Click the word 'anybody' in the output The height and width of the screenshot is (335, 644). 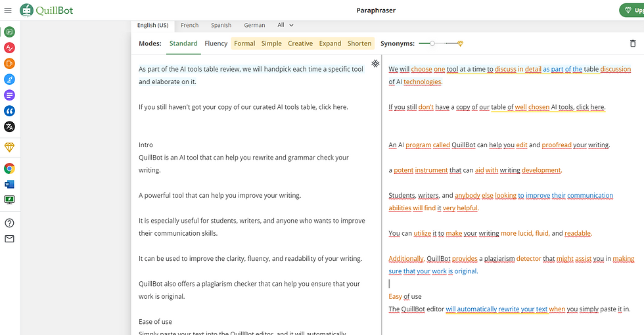tap(467, 196)
